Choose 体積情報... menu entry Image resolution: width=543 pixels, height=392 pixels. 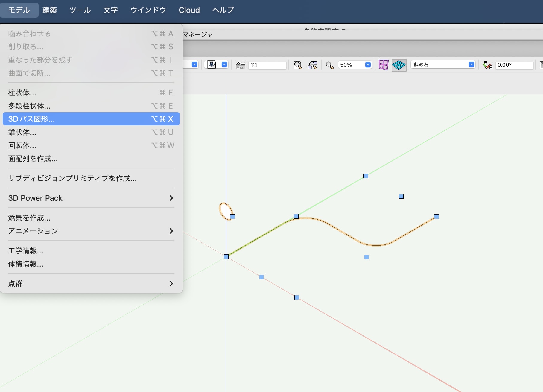(91, 264)
